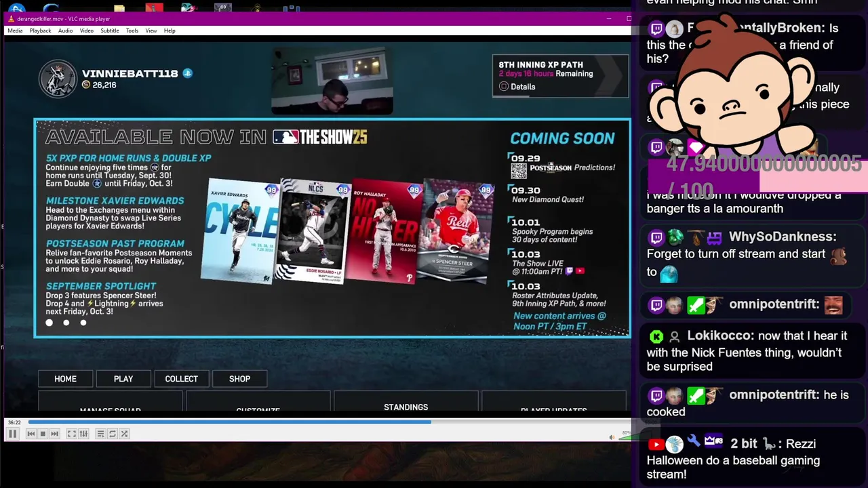Click the Eddie Rosario NLCS card

pos(313,230)
